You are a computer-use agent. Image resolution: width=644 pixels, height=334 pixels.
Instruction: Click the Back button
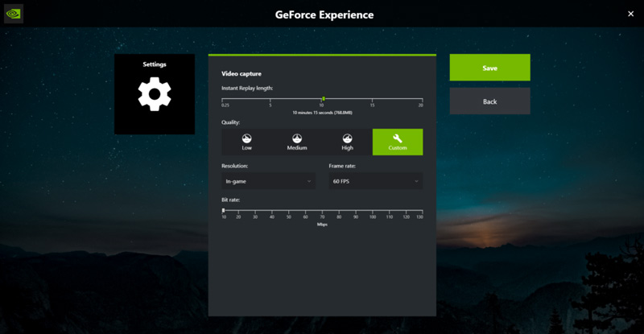tap(490, 101)
